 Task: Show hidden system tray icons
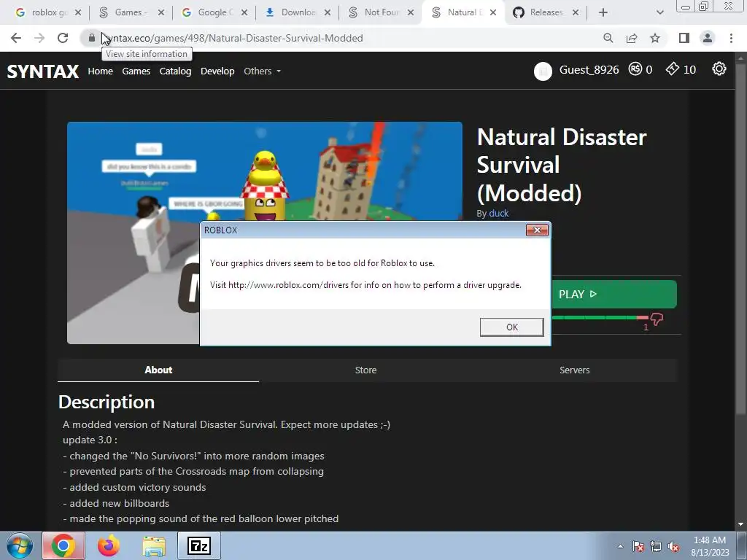[620, 547]
